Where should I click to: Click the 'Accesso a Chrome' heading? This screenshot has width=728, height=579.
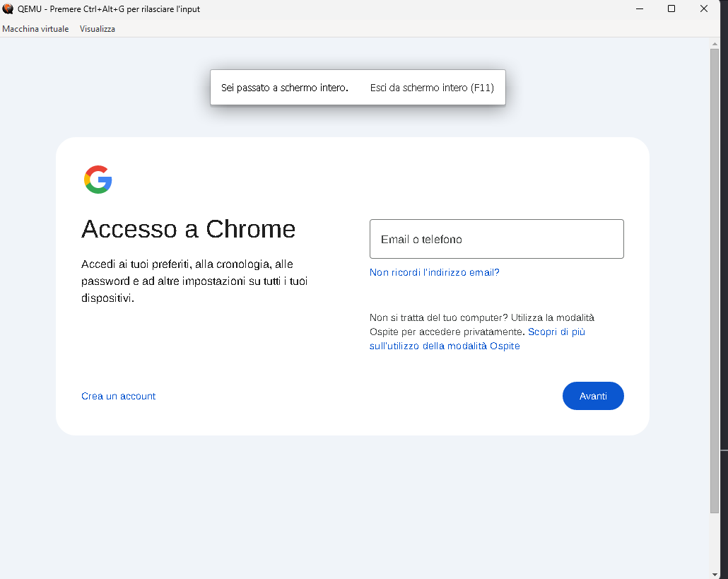pyautogui.click(x=188, y=229)
